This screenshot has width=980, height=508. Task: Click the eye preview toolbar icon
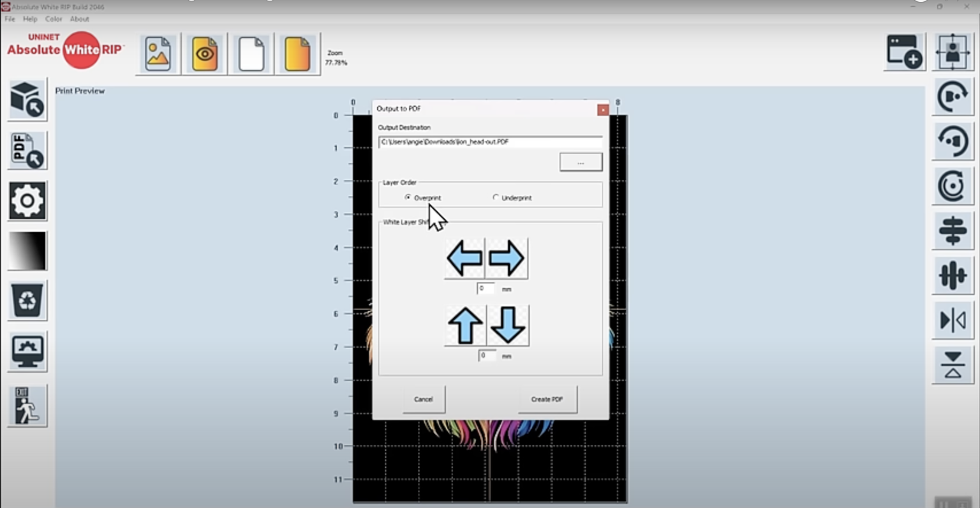205,54
